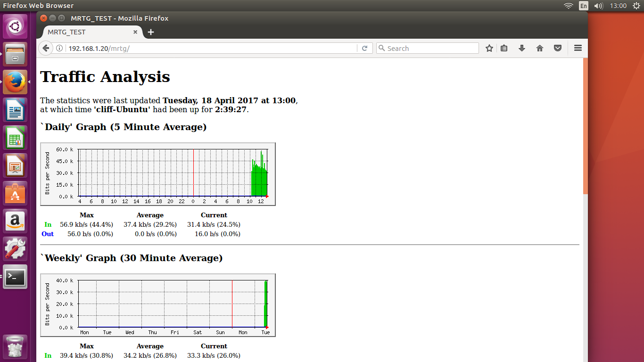Click the Traffic Analysis heading
Screen dimensions: 644x362
click(x=105, y=77)
